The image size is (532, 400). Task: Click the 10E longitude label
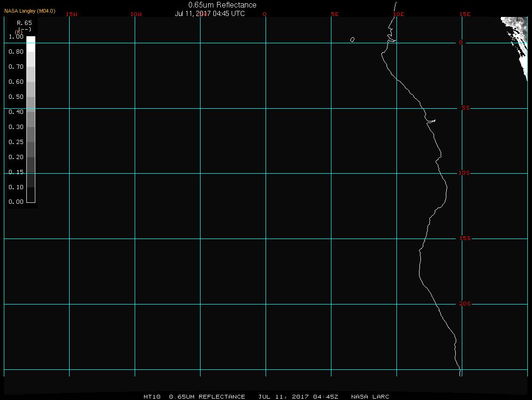[x=399, y=14]
